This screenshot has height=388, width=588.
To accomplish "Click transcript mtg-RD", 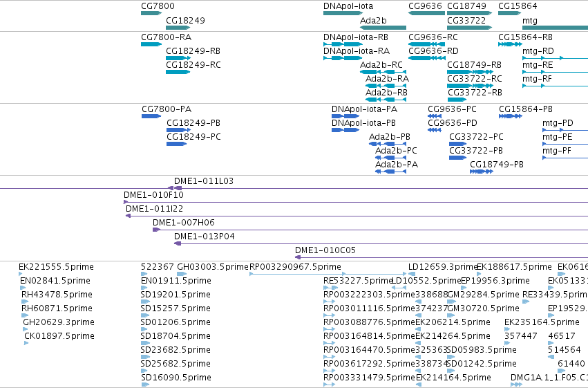I will point(555,58).
